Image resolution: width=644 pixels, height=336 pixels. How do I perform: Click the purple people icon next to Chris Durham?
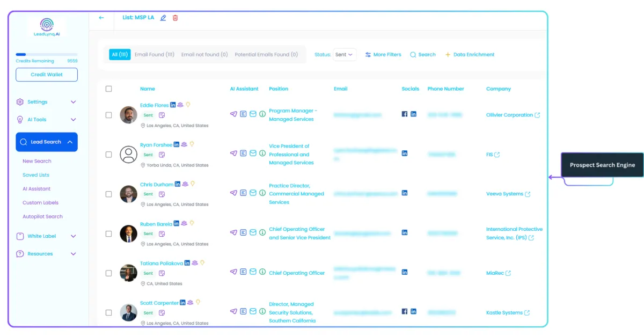click(x=185, y=184)
